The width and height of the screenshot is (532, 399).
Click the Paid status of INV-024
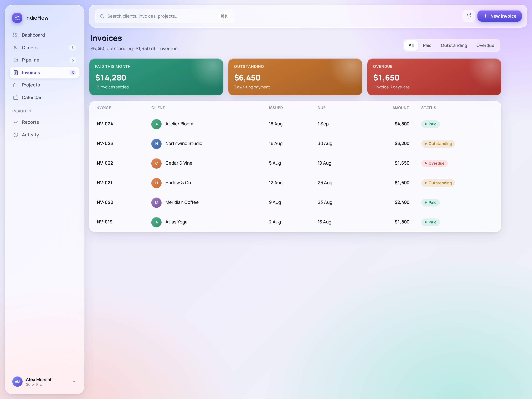point(430,124)
